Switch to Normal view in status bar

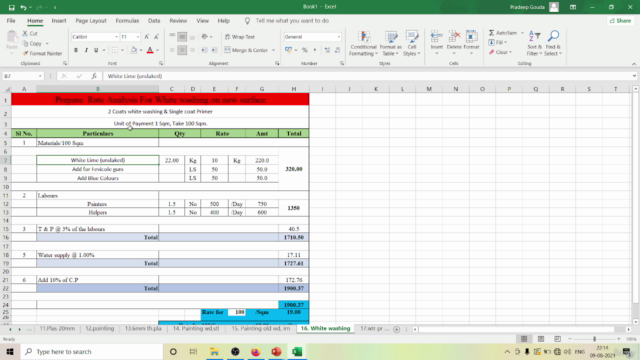(524, 339)
